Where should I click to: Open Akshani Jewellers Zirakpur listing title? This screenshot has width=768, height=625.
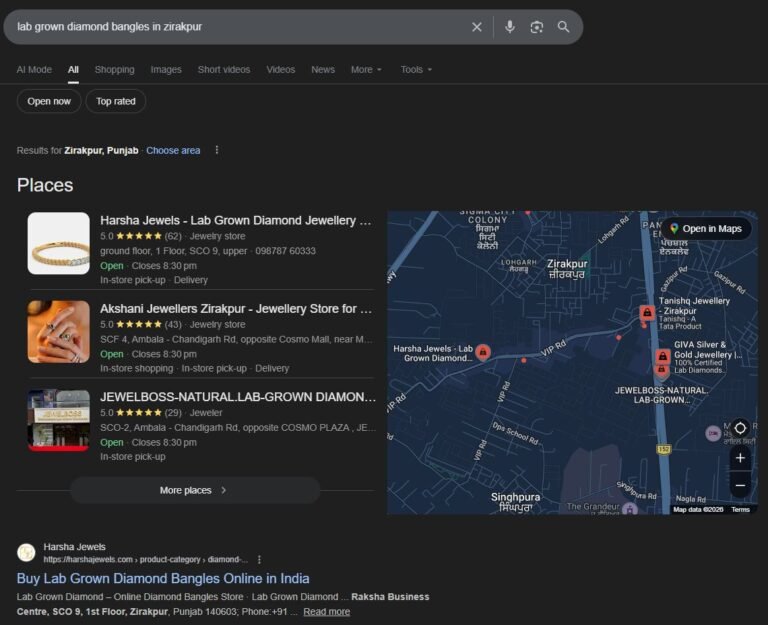(x=236, y=309)
